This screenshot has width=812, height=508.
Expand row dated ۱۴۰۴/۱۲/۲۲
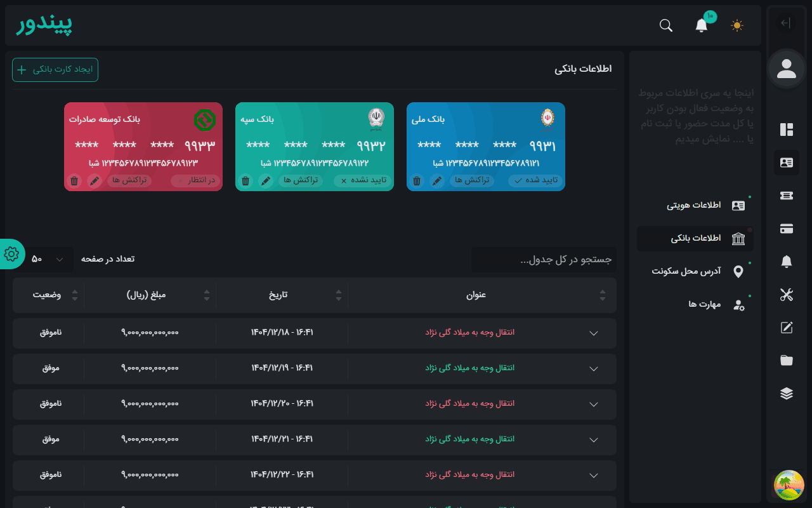(594, 475)
